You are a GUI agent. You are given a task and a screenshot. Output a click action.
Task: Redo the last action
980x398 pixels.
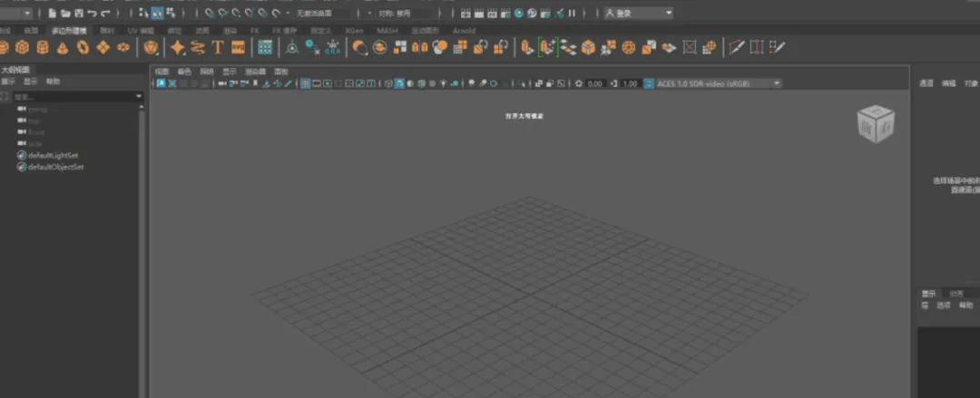tap(105, 13)
